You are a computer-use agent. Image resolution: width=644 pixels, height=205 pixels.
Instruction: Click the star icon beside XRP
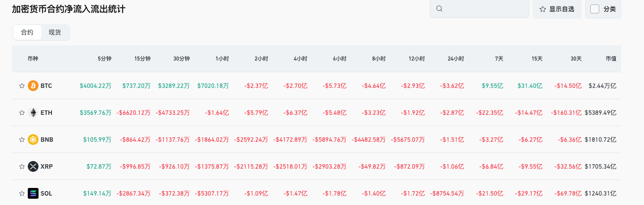(x=21, y=166)
